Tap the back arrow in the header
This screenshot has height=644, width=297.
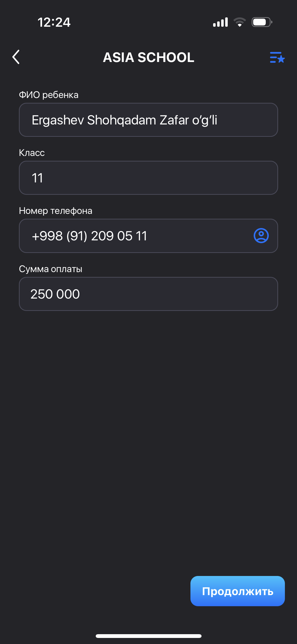(16, 57)
